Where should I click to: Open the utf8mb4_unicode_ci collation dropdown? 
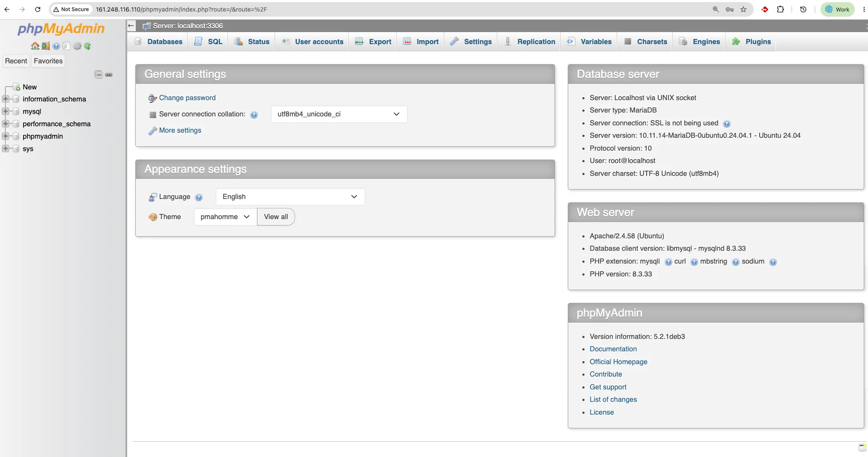pos(339,114)
